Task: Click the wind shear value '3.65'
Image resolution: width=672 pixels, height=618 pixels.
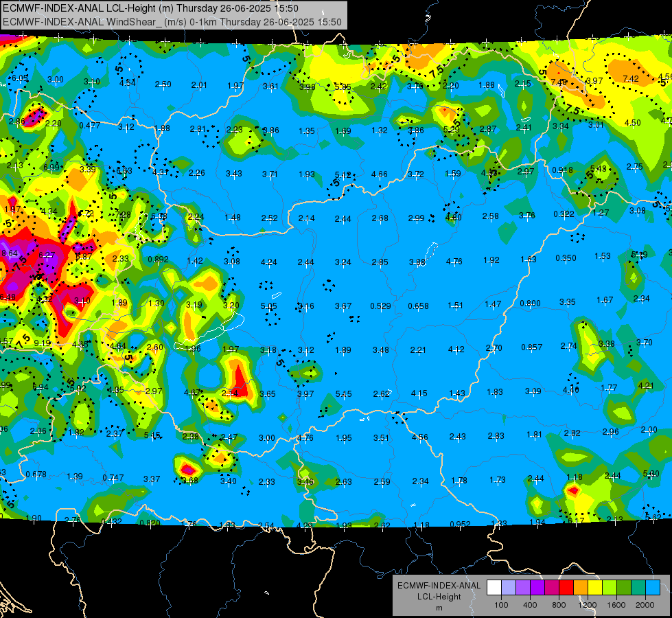Action: 268,393
